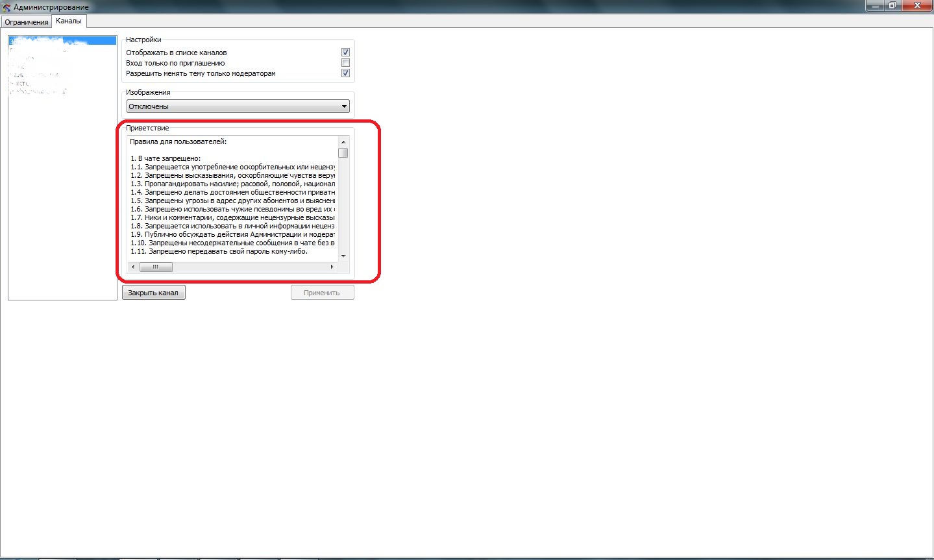Switch to the Ограничения tab

pyautogui.click(x=27, y=22)
